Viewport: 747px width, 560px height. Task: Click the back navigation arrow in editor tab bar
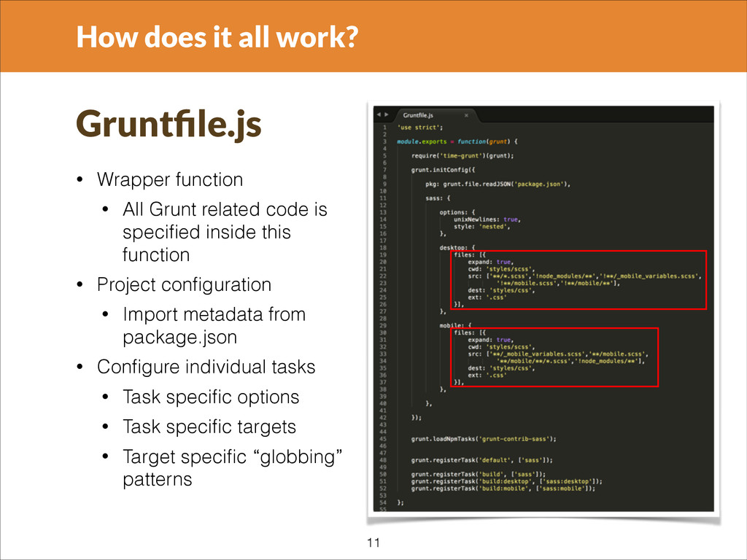(379, 114)
